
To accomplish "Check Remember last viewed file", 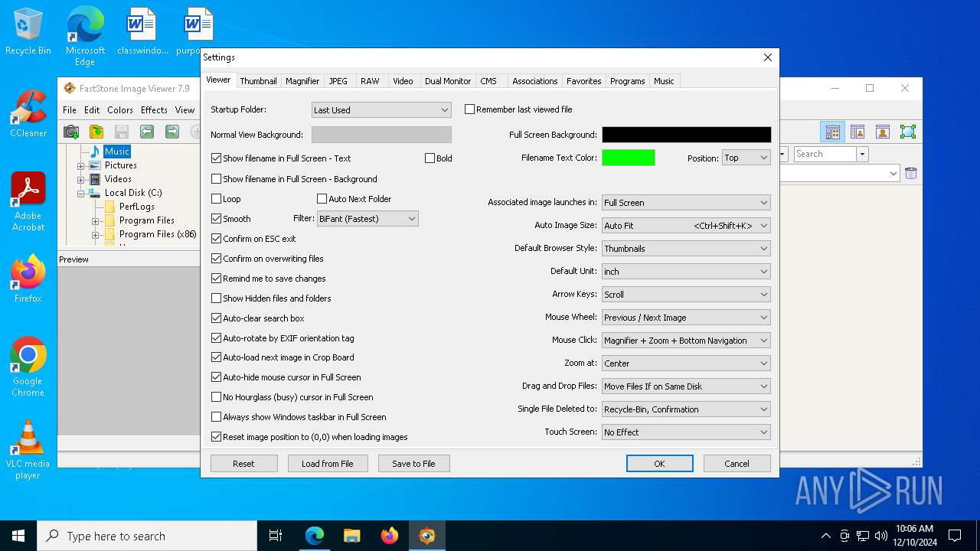I will coord(470,109).
